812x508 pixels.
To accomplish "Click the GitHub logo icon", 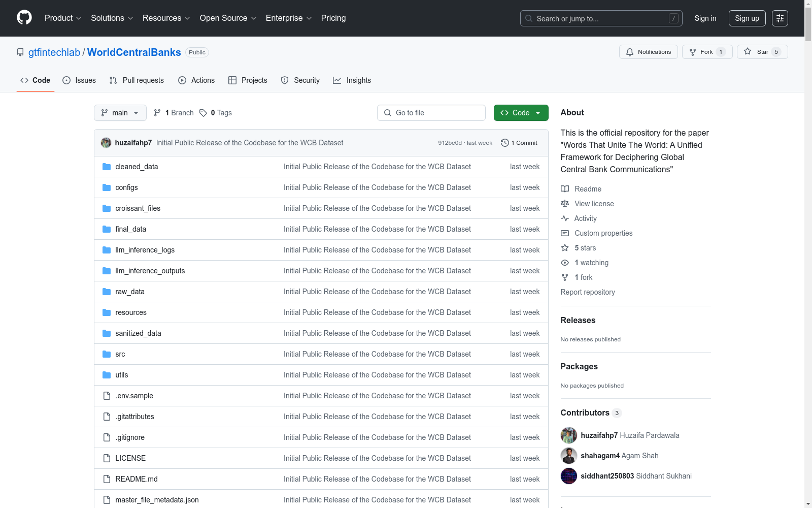I will [24, 18].
